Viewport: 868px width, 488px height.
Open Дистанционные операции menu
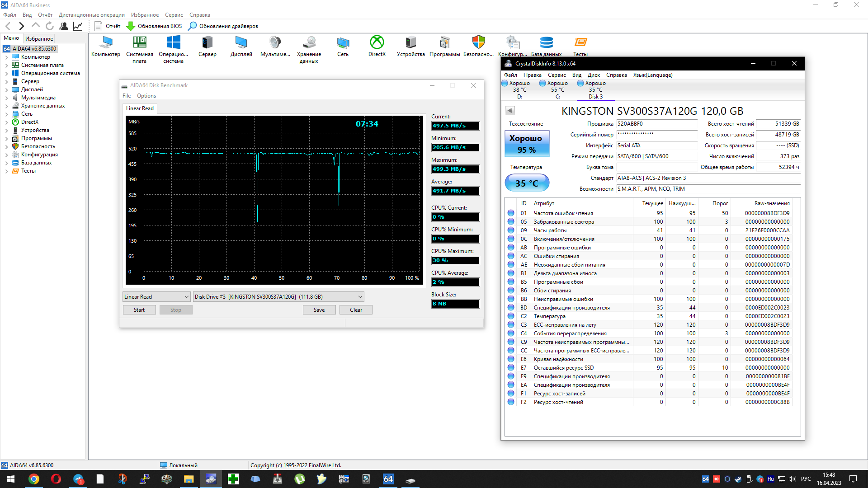click(x=91, y=15)
